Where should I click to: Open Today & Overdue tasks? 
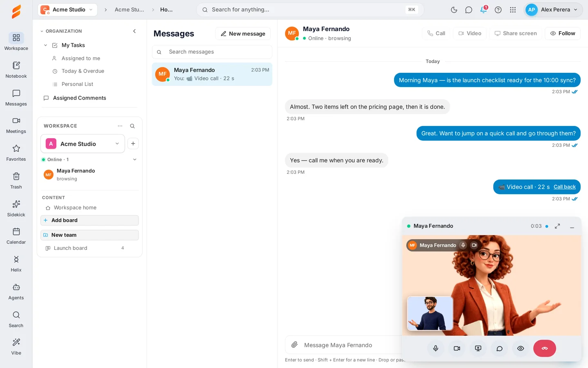pyautogui.click(x=83, y=71)
